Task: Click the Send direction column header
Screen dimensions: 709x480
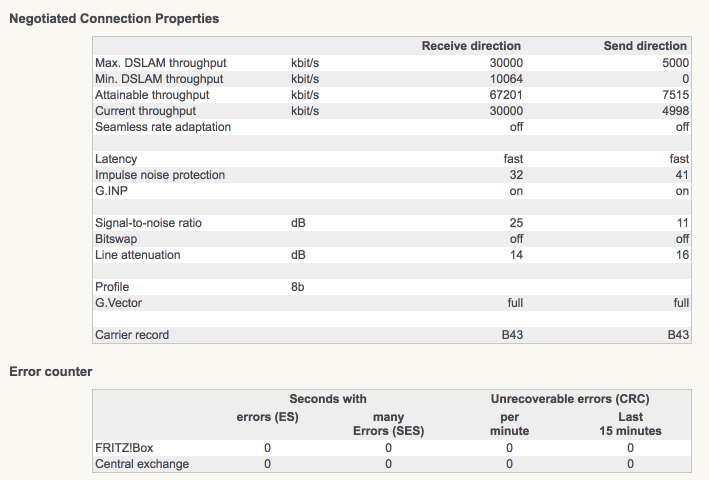Action: tap(645, 46)
